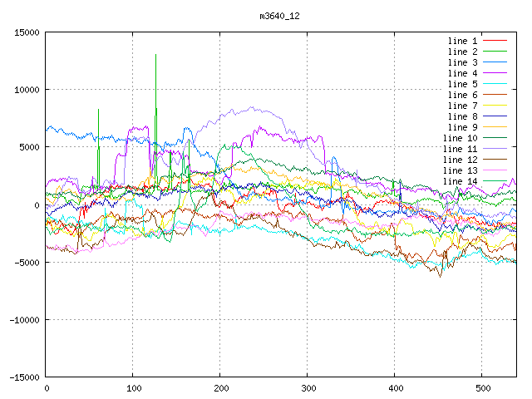Click the 15000 y-axis tick label
Viewport: 532px width, 399px height.
(x=26, y=32)
